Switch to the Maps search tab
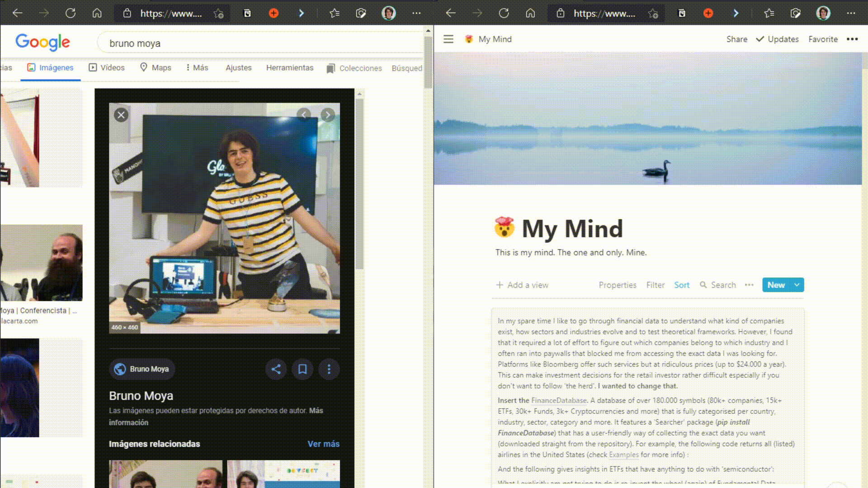 [x=156, y=68]
